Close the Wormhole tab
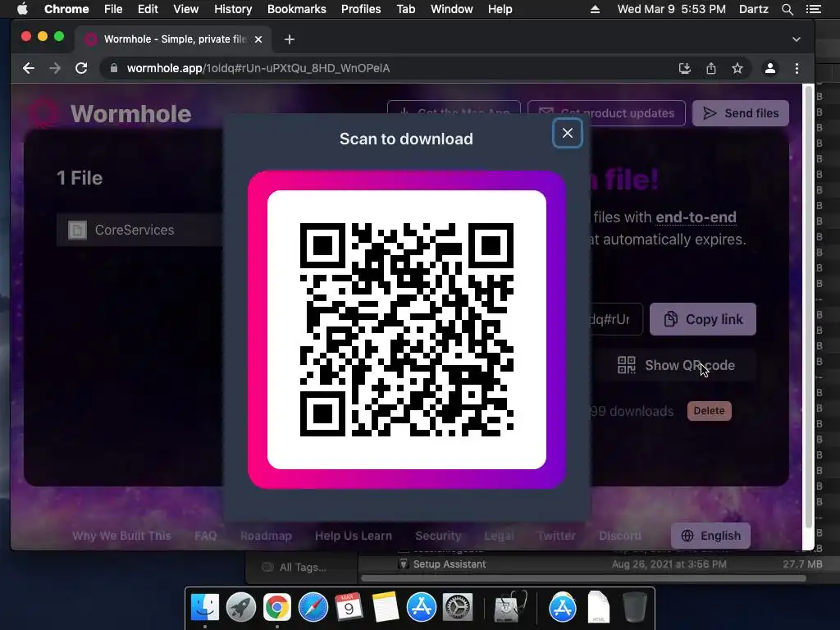This screenshot has width=840, height=630. pyautogui.click(x=258, y=39)
